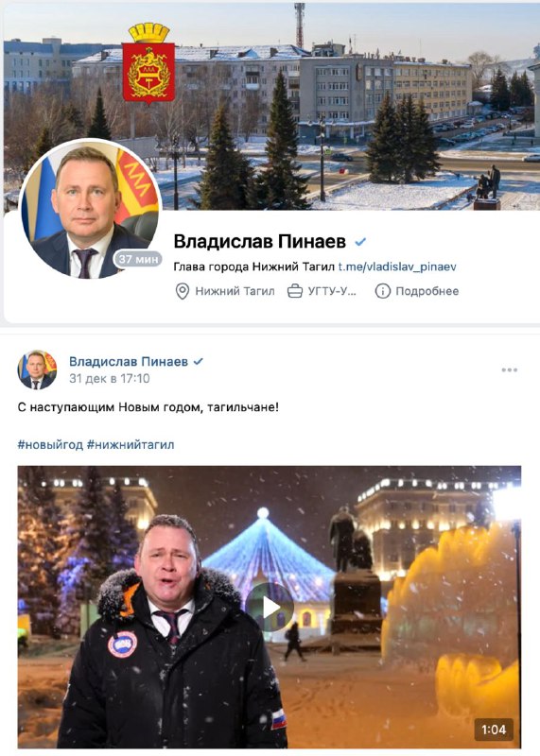This screenshot has height=756, width=540.
Task: Click the info icon next to Подробнее
Action: (x=383, y=291)
